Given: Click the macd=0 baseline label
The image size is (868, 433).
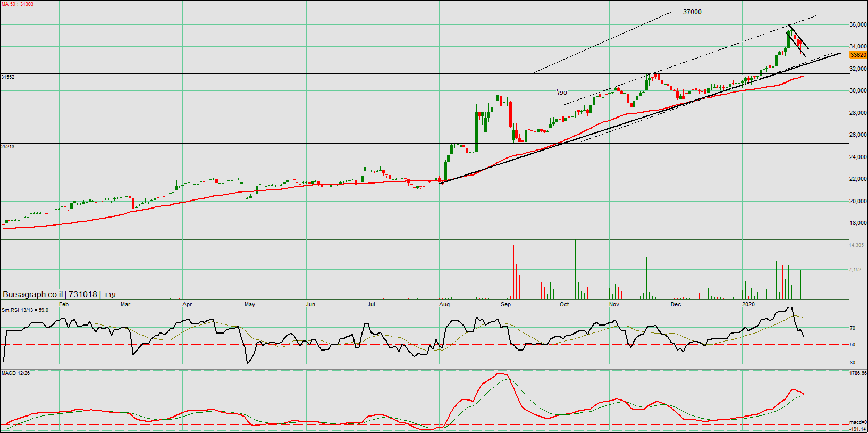Looking at the screenshot, I should point(858,423).
